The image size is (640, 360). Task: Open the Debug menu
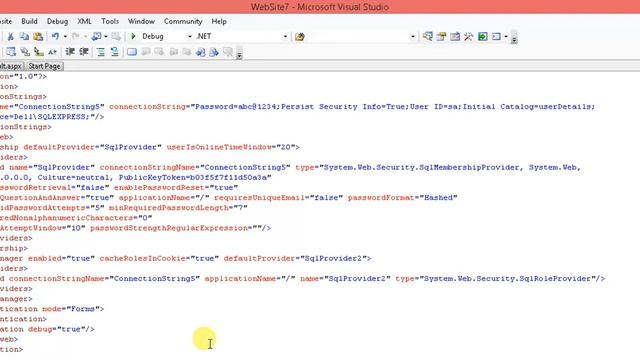(x=57, y=21)
